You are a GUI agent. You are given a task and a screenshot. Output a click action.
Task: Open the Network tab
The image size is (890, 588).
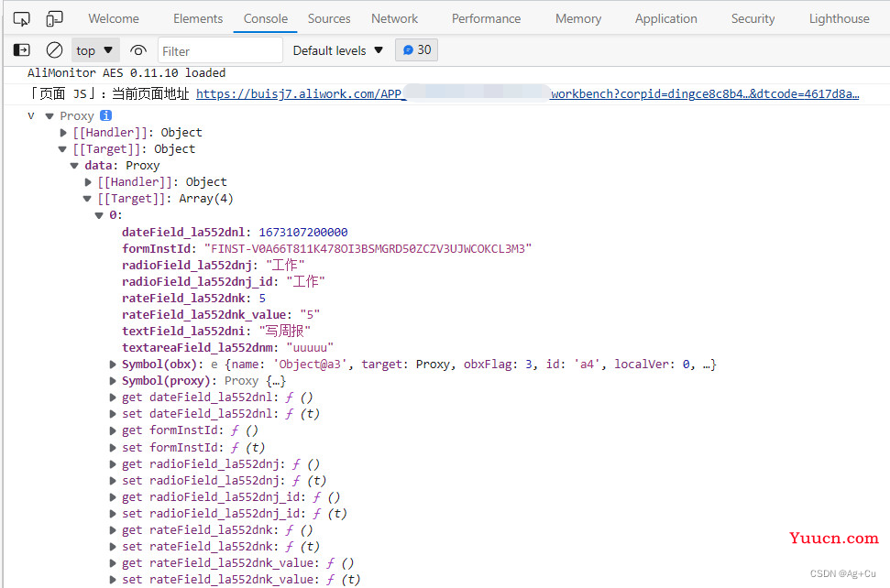tap(394, 18)
